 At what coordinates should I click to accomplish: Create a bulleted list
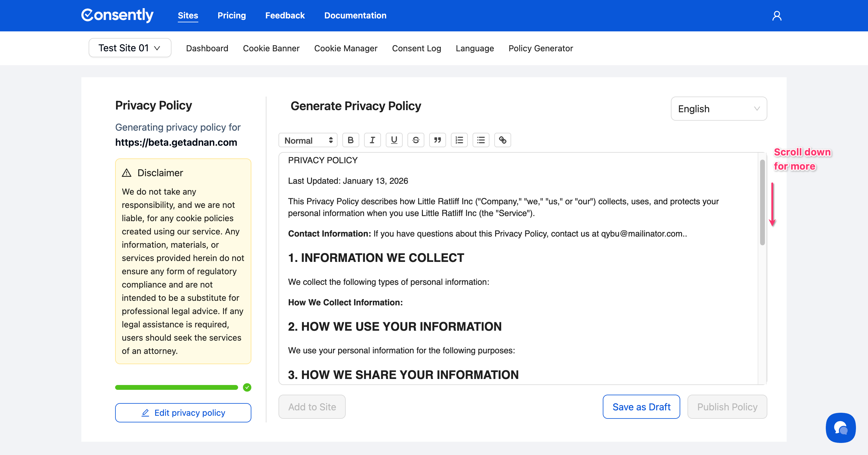pos(481,140)
